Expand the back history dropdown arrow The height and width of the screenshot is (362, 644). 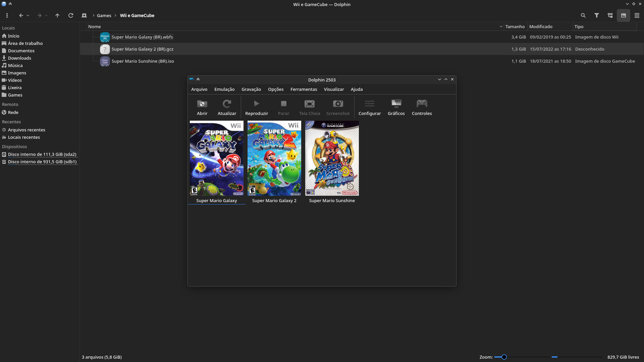tap(28, 15)
